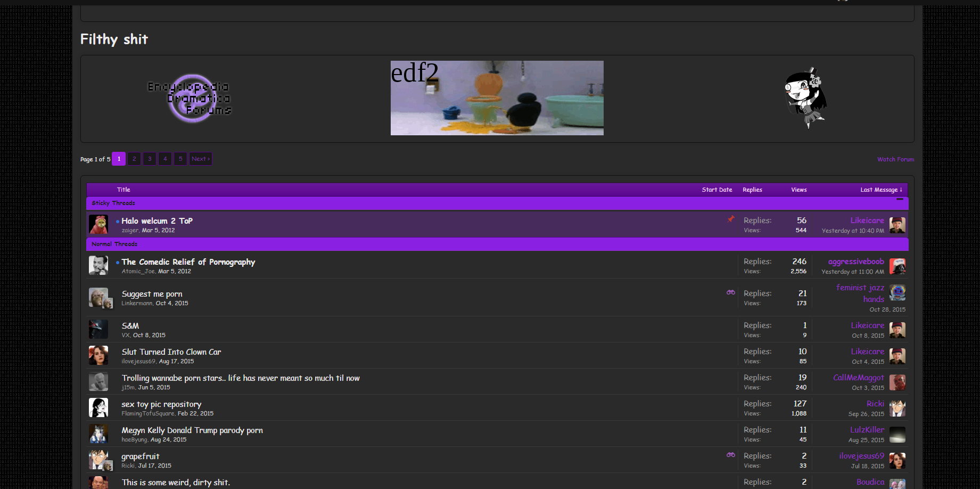Open 'sex toy pic repository' thread
Screen dimensions: 980x489
(161, 404)
